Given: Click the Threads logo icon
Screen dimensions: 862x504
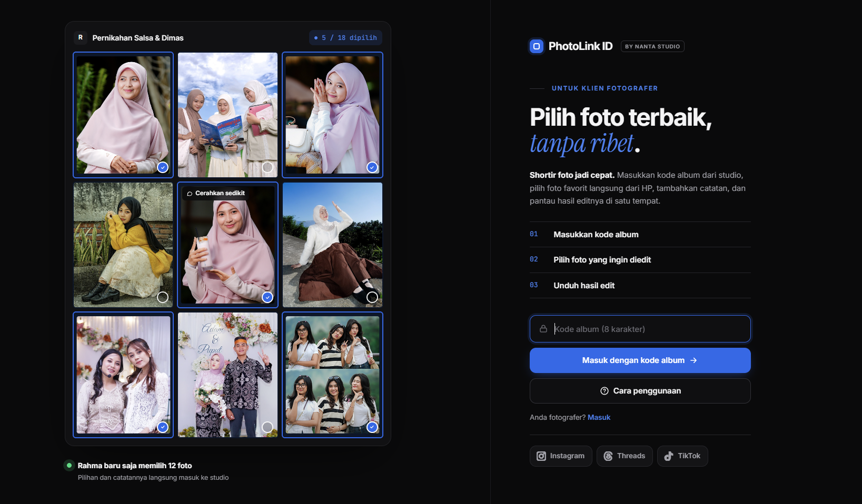Looking at the screenshot, I should point(608,456).
